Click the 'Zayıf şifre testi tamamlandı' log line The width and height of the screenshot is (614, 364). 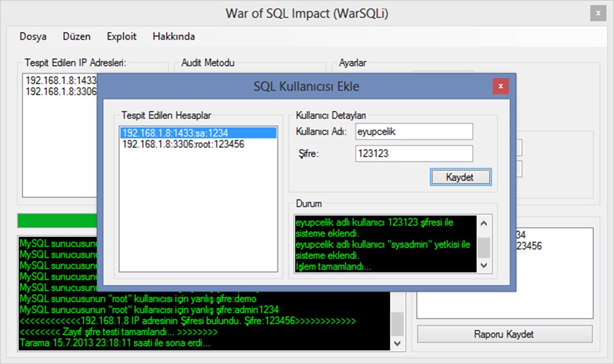coord(119,332)
